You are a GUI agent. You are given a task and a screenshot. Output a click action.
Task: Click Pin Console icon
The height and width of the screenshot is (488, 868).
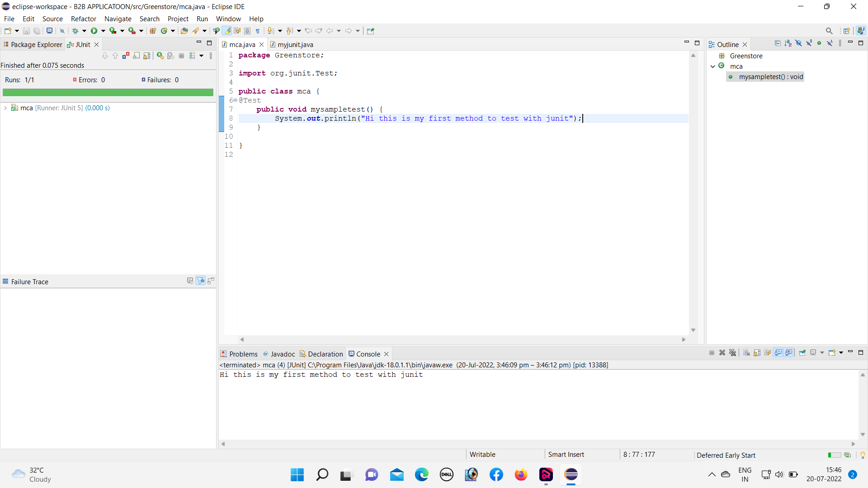click(802, 352)
